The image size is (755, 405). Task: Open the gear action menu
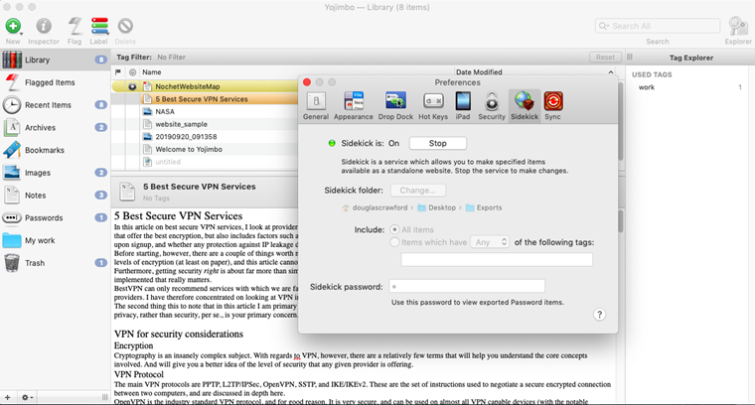[27, 397]
